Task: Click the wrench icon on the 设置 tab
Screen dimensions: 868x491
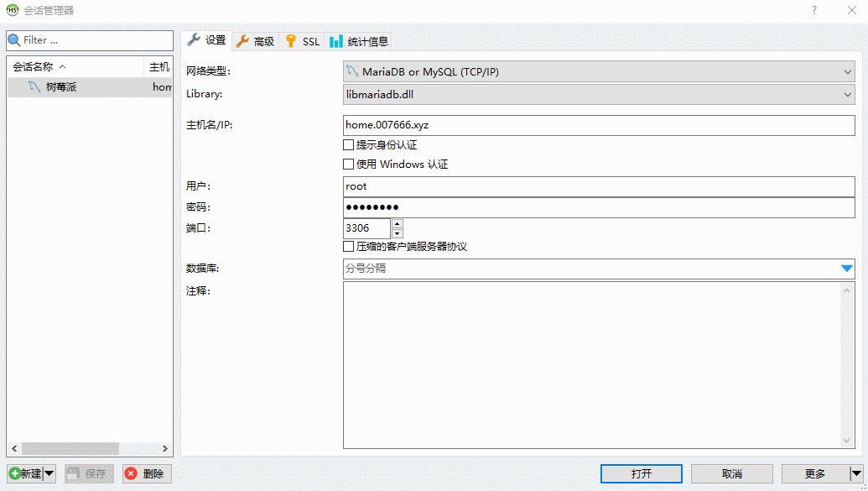Action: click(x=194, y=39)
